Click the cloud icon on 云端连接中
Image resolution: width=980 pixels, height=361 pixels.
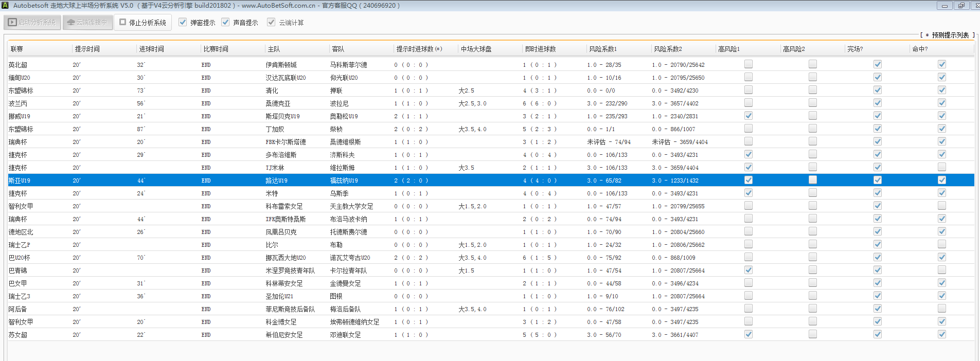point(71,23)
